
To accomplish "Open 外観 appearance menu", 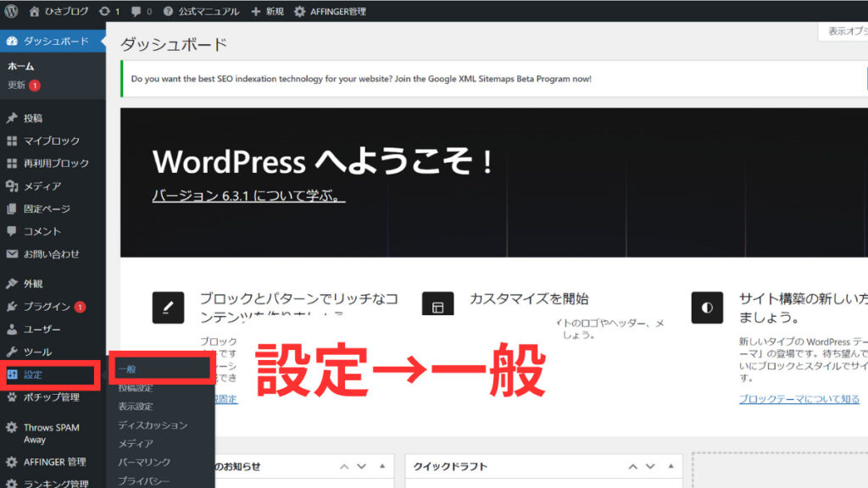I will (x=53, y=283).
